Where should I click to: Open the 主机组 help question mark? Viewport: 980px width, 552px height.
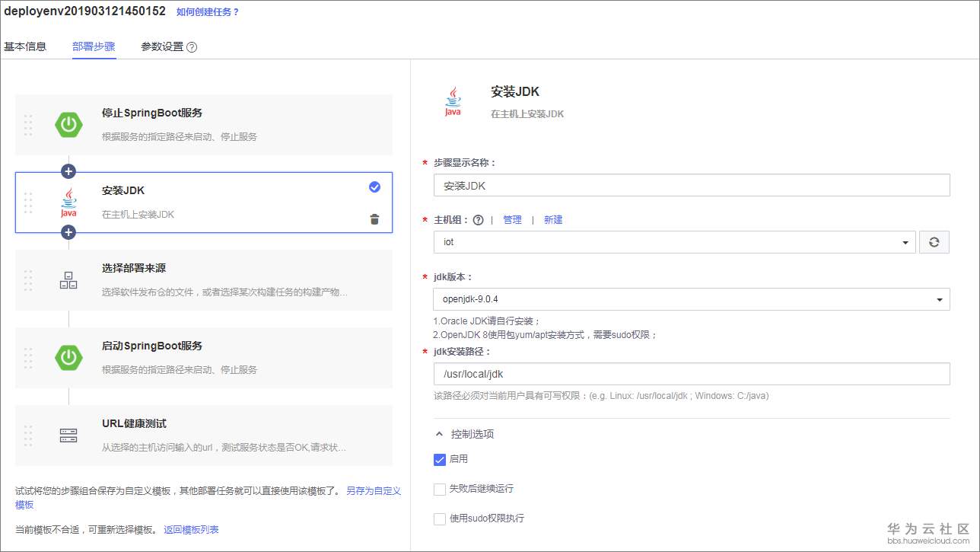tap(479, 219)
